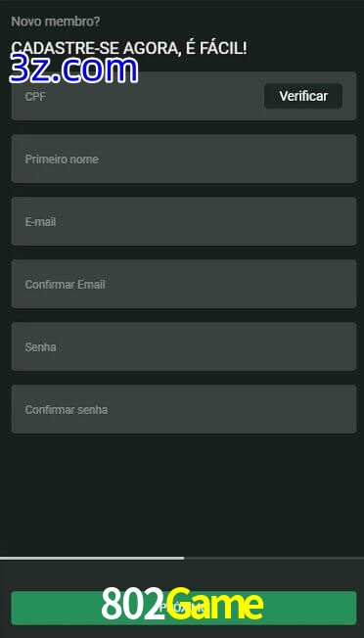Click the 'Primeiro nome' placeholder text
The height and width of the screenshot is (638, 364).
[x=62, y=159]
